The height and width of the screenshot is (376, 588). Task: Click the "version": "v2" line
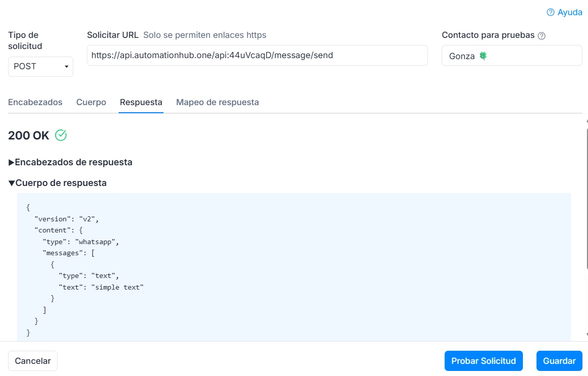click(x=67, y=219)
